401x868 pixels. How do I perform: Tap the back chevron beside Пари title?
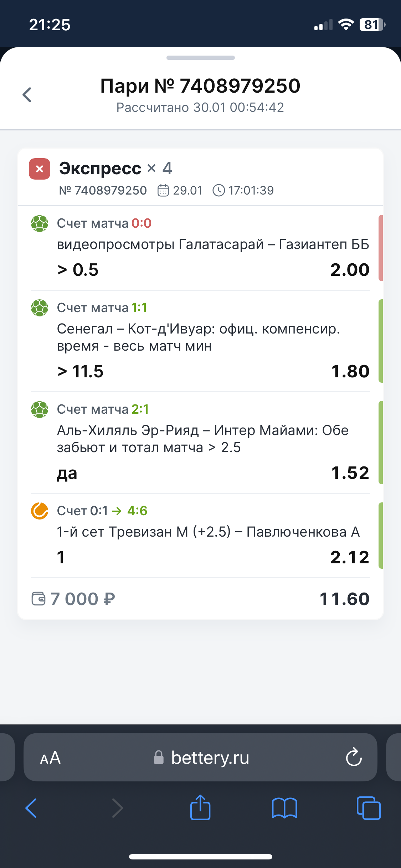tap(27, 95)
